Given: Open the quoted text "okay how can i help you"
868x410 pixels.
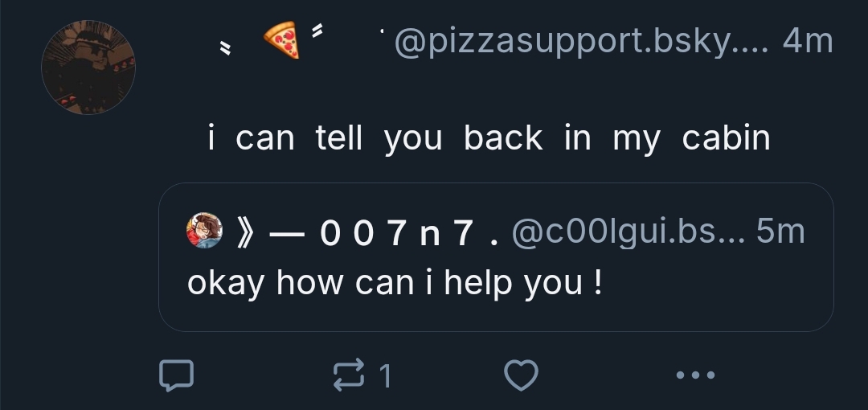Looking at the screenshot, I should 394,283.
